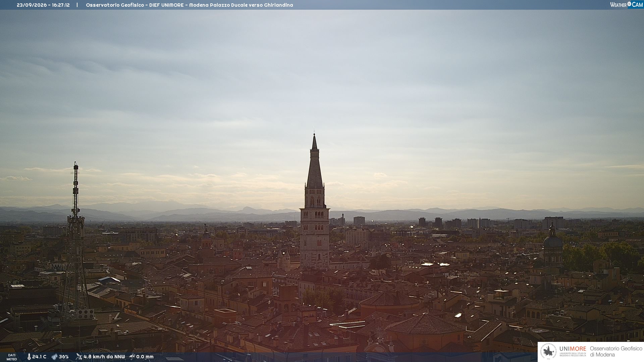This screenshot has height=362, width=644.
Task: Select the 24.1 C temperature reading
Action: (39, 357)
